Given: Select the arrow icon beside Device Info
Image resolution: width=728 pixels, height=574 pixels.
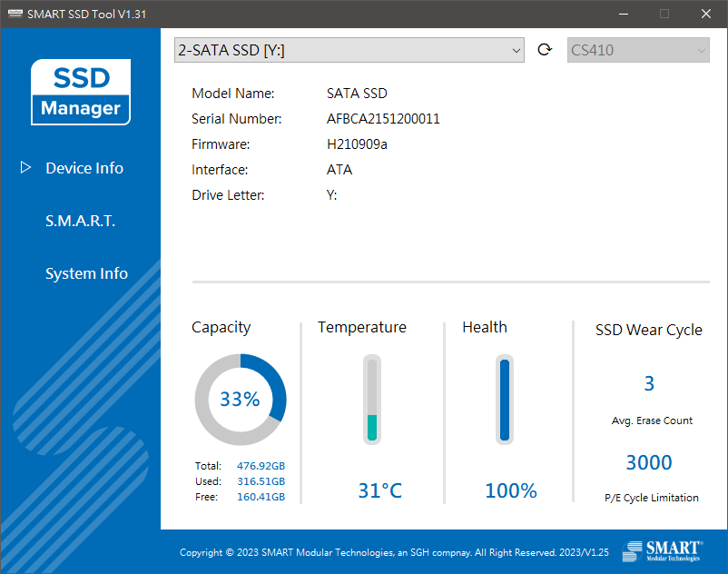Looking at the screenshot, I should pyautogui.click(x=26, y=167).
